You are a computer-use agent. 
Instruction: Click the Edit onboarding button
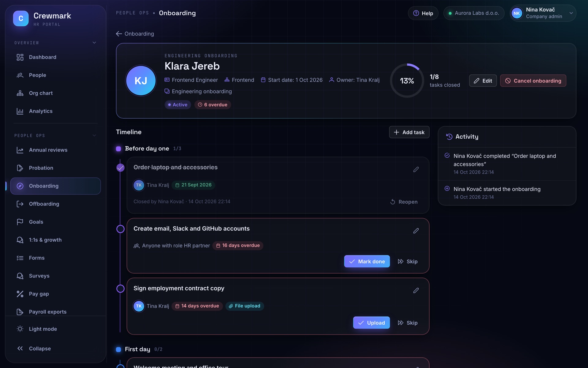coord(483,81)
